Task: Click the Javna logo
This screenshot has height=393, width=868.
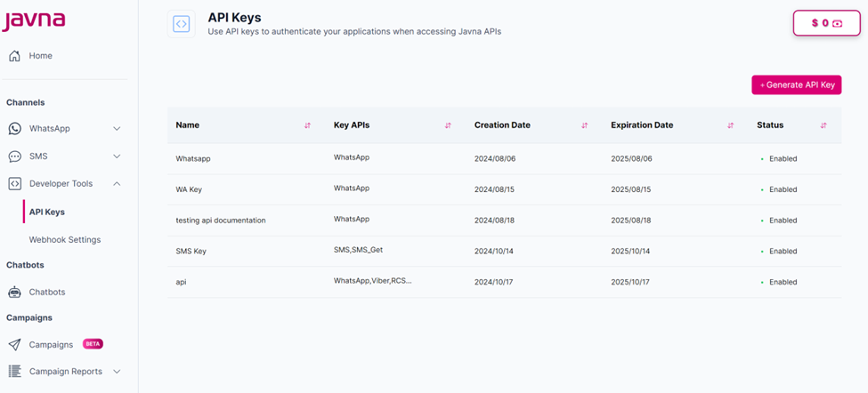Action: pyautogui.click(x=33, y=20)
